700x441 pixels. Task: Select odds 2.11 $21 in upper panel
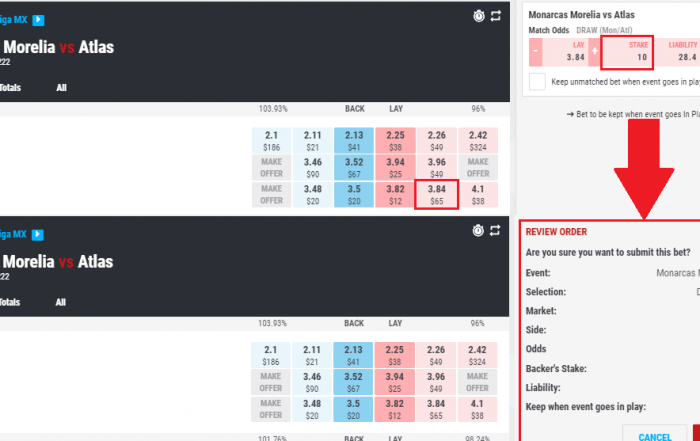pyautogui.click(x=312, y=141)
